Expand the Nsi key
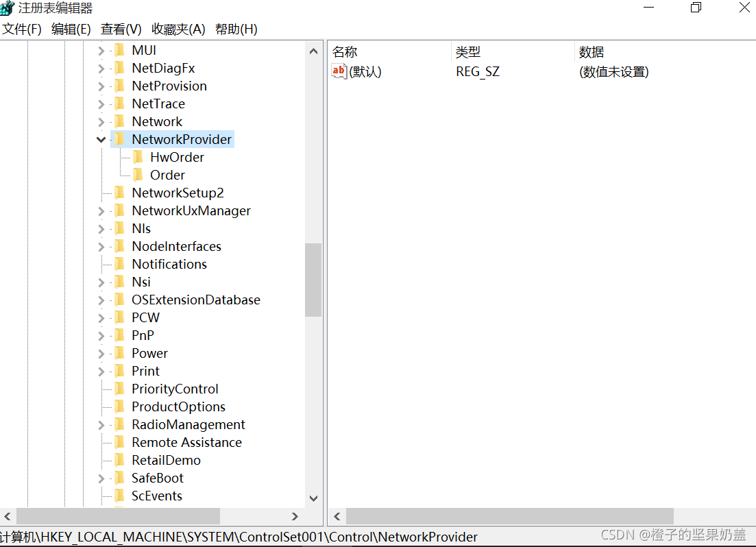 point(101,282)
